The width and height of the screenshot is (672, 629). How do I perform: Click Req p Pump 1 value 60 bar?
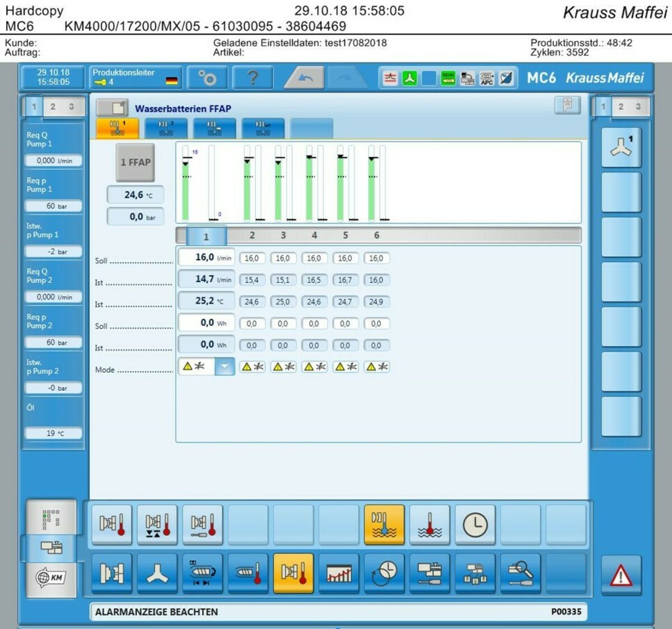coord(54,206)
